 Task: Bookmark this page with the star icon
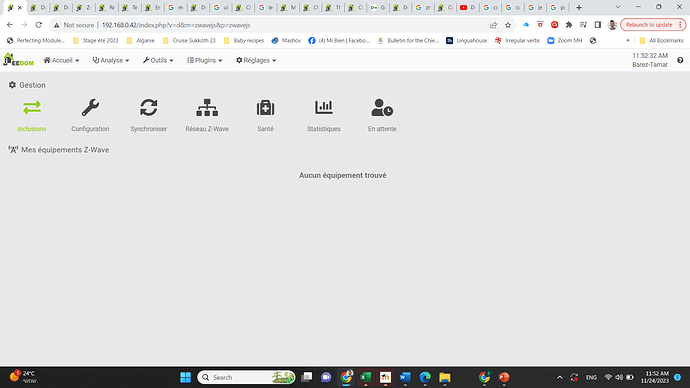point(508,25)
